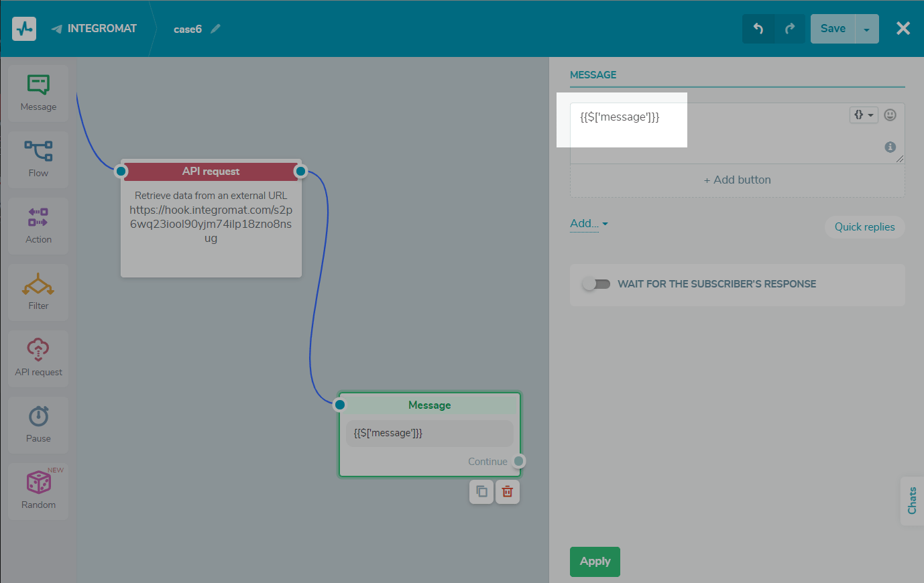Select the Message block in sidebar
The height and width of the screenshot is (583, 924).
[38, 93]
